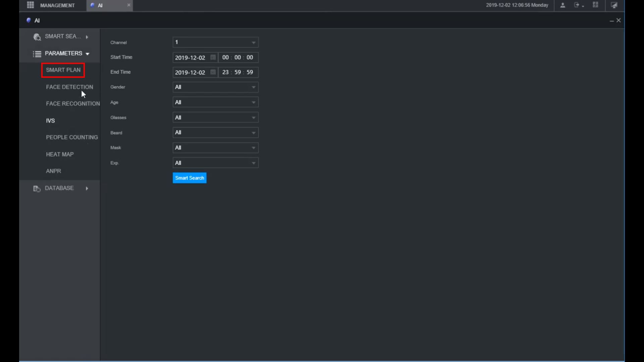Click the monitor display icon at top right
Image resolution: width=644 pixels, height=362 pixels.
pyautogui.click(x=614, y=5)
